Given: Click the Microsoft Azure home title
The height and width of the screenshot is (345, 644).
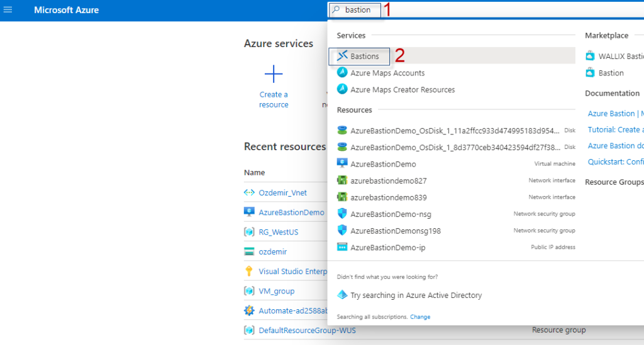Looking at the screenshot, I should (x=66, y=10).
